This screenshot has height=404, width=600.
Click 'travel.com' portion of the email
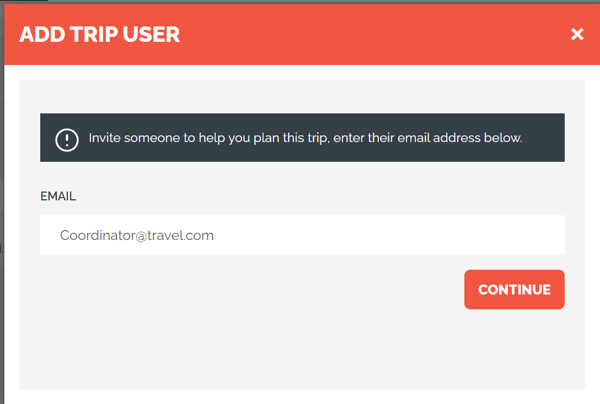tap(181, 236)
